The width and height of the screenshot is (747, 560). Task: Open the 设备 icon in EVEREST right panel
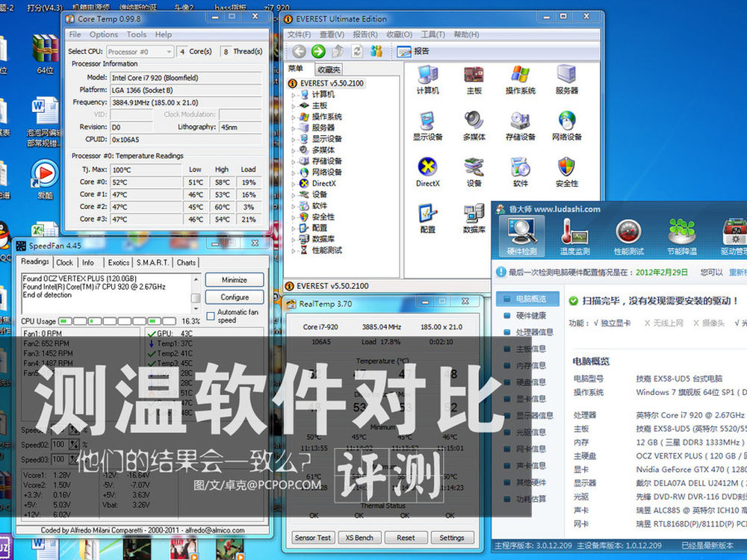474,172
